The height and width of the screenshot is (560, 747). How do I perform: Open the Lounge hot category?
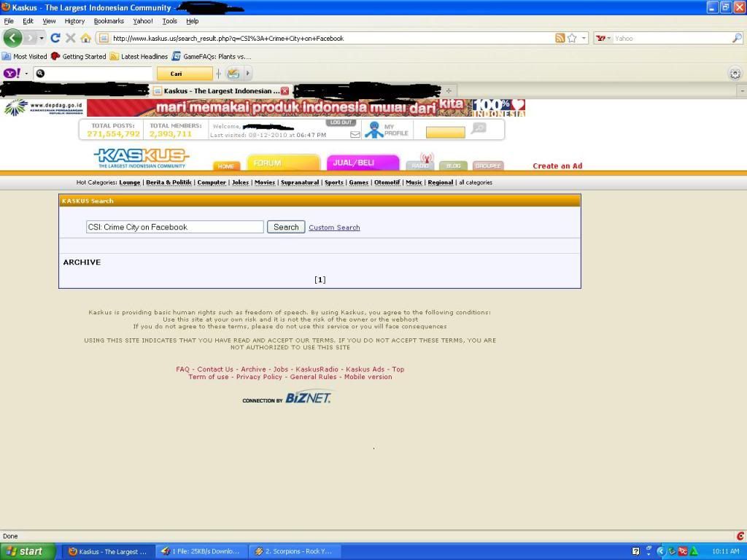pos(130,182)
